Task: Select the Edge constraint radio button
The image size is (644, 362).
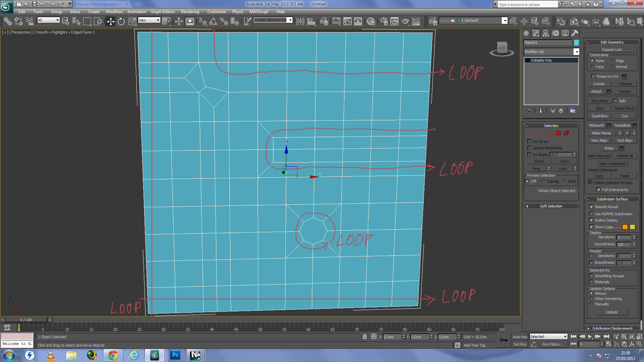Action: coord(612,61)
